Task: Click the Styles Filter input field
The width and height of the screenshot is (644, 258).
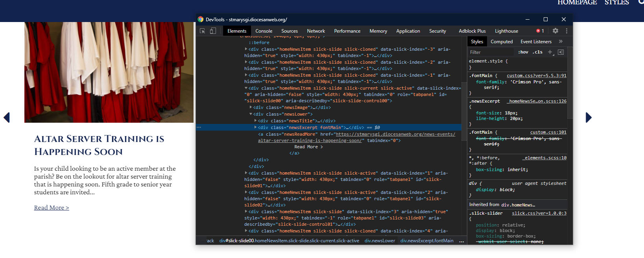Action: coord(491,52)
